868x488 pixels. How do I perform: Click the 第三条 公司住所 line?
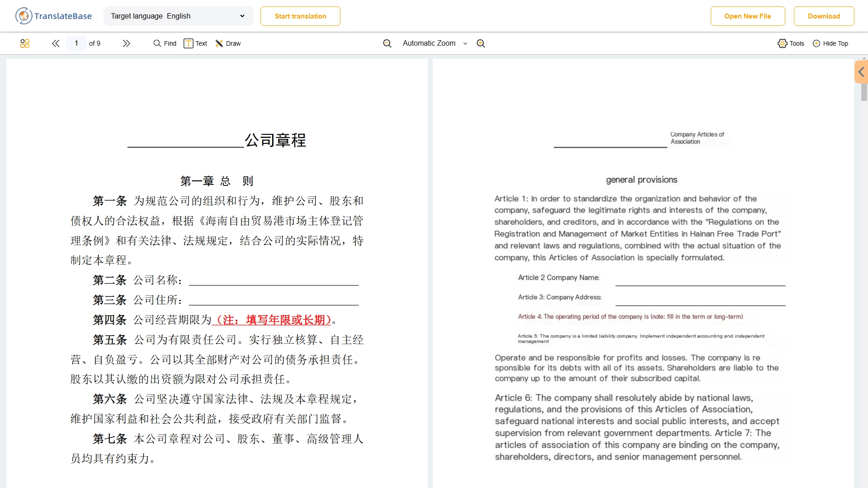(x=226, y=300)
